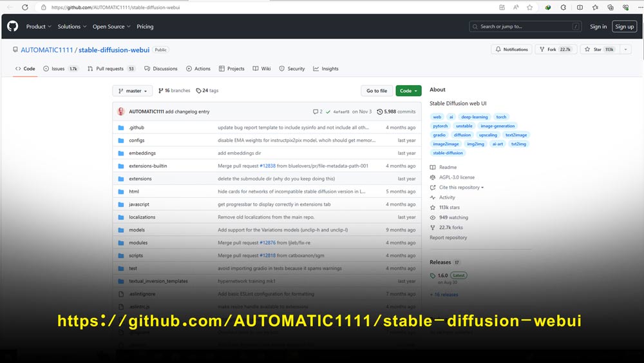
Task: Open the browser split screen icon
Action: [x=580, y=7]
